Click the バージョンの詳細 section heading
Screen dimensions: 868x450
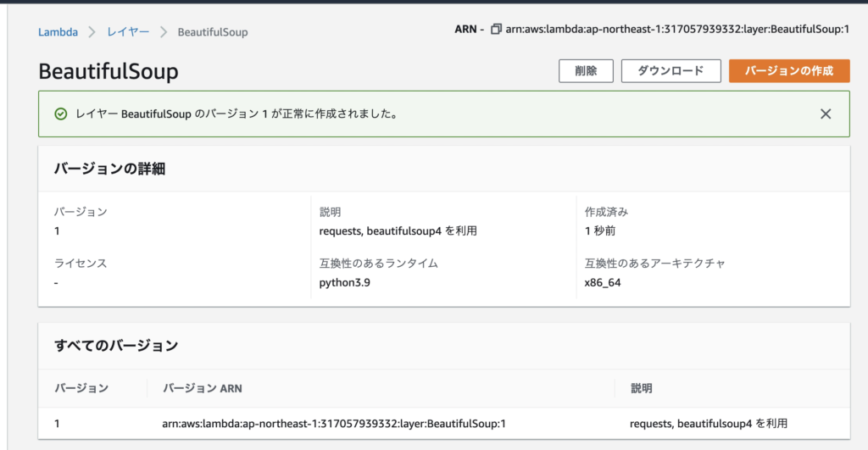[x=109, y=169]
